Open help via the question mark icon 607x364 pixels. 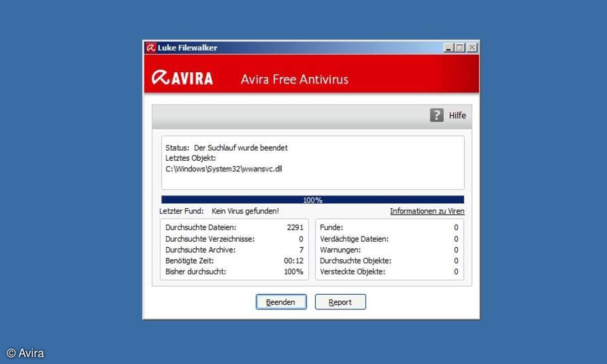pos(437,115)
